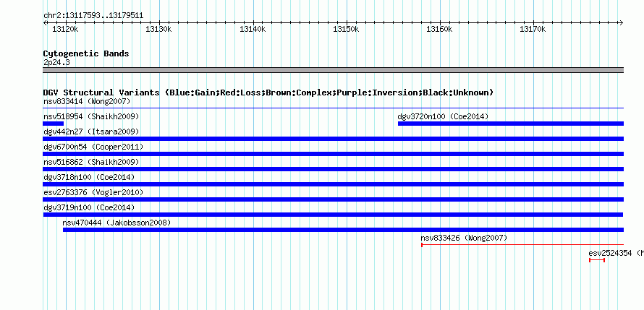This screenshot has height=310, width=644.
Task: Click the left arrowhead of the ruler
Action: coord(45,23)
